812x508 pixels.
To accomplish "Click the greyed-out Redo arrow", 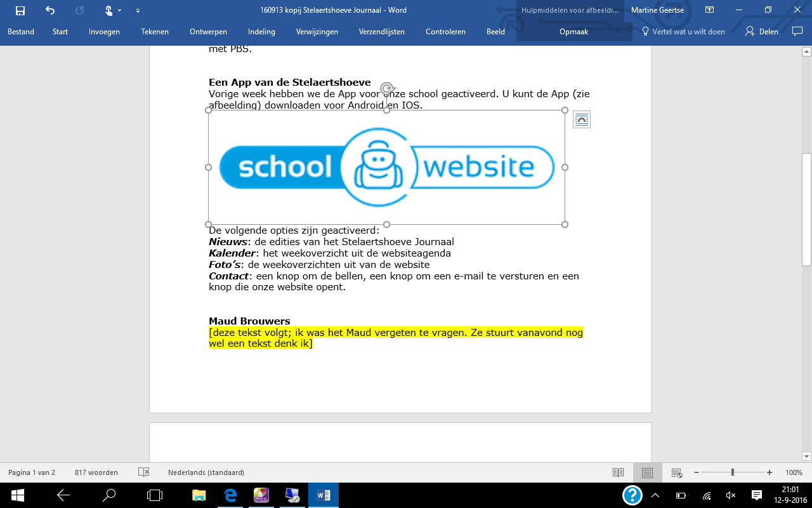I will tap(79, 10).
